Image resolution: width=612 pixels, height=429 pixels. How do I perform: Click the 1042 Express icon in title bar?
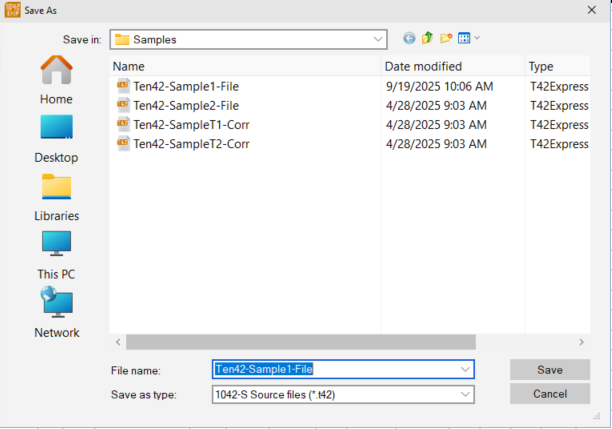click(12, 10)
